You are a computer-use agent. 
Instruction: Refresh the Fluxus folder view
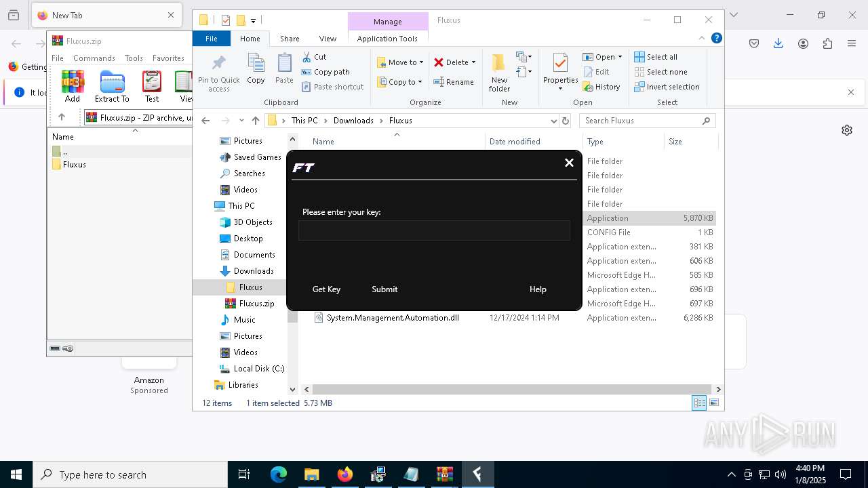(x=566, y=121)
